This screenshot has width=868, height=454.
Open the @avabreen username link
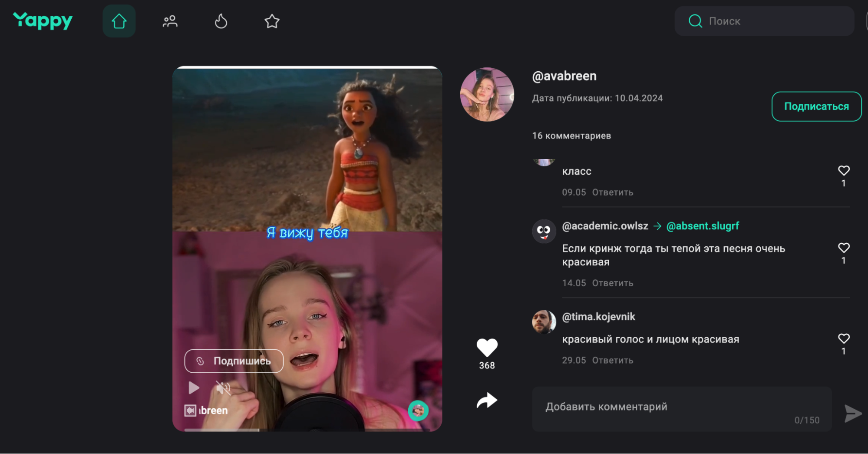point(564,76)
